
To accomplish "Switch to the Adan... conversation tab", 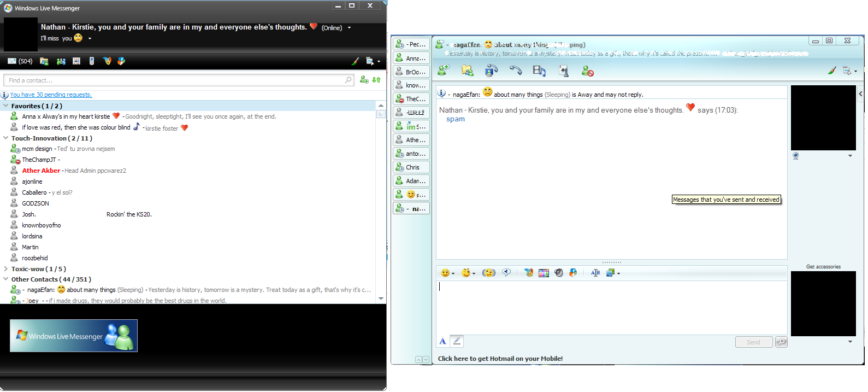I will click(411, 181).
